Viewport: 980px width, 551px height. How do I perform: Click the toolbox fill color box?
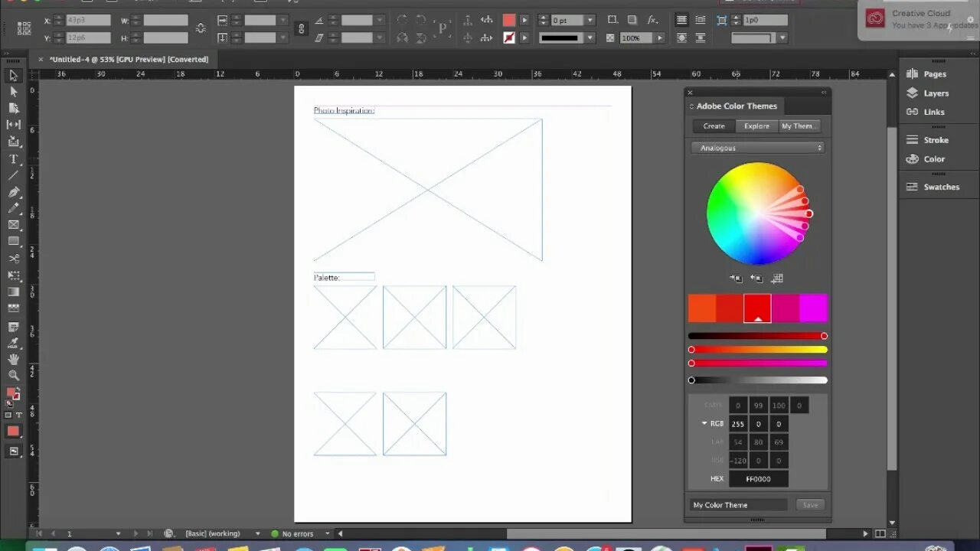click(x=11, y=393)
